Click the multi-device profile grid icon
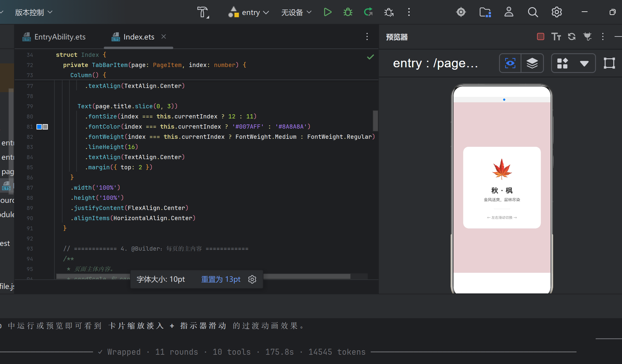622x364 pixels. (562, 63)
